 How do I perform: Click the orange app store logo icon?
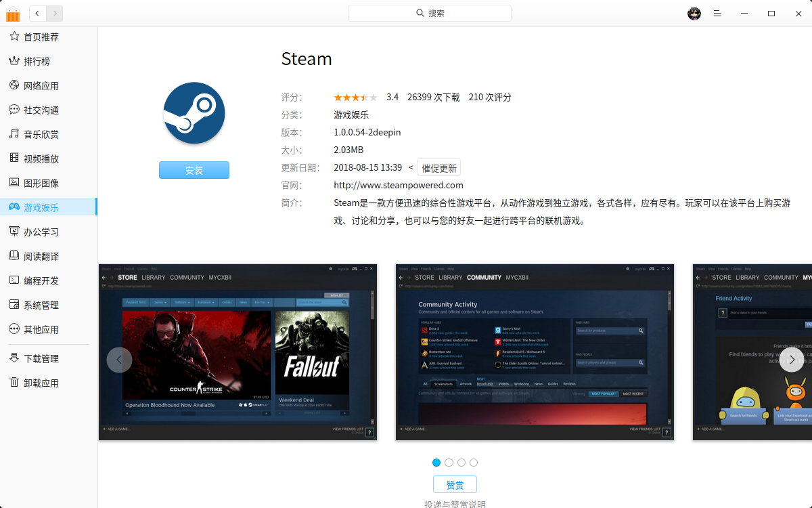pyautogui.click(x=13, y=14)
